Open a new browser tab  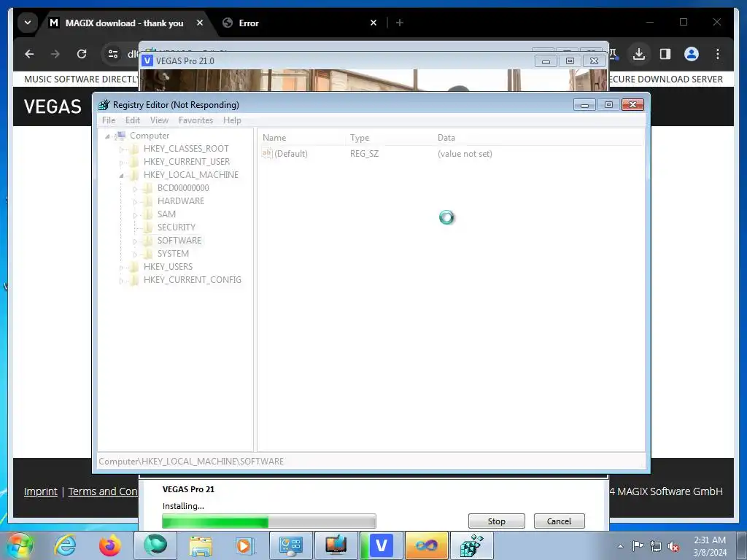tap(400, 23)
